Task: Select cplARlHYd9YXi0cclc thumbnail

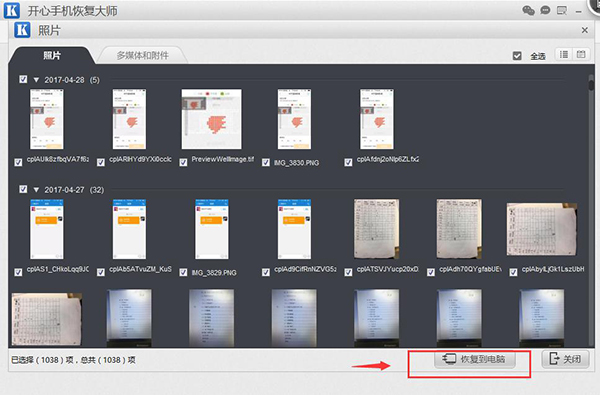Action: point(129,119)
